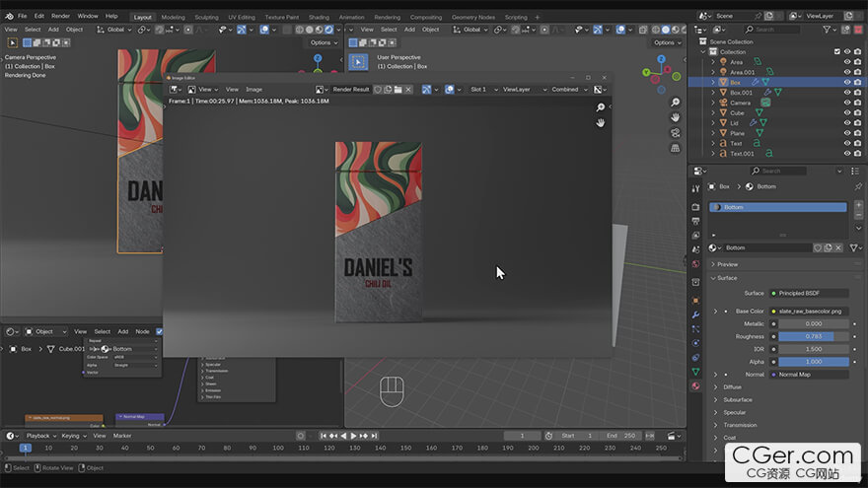
Task: Click the Options button in left viewport
Action: coord(324,42)
